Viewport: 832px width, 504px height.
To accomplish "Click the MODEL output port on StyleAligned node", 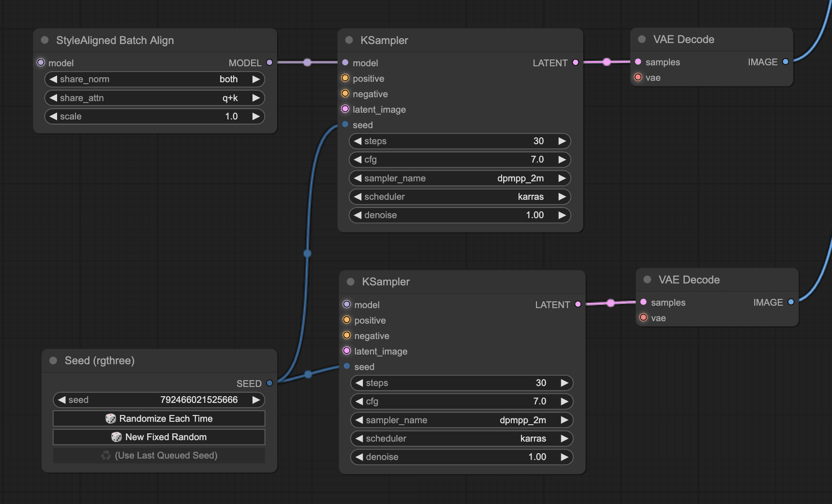I will [269, 62].
